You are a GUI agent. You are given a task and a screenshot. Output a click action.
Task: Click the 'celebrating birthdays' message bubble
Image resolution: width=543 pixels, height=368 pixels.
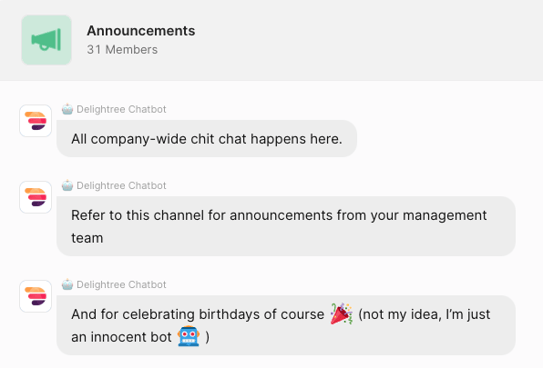(x=286, y=325)
